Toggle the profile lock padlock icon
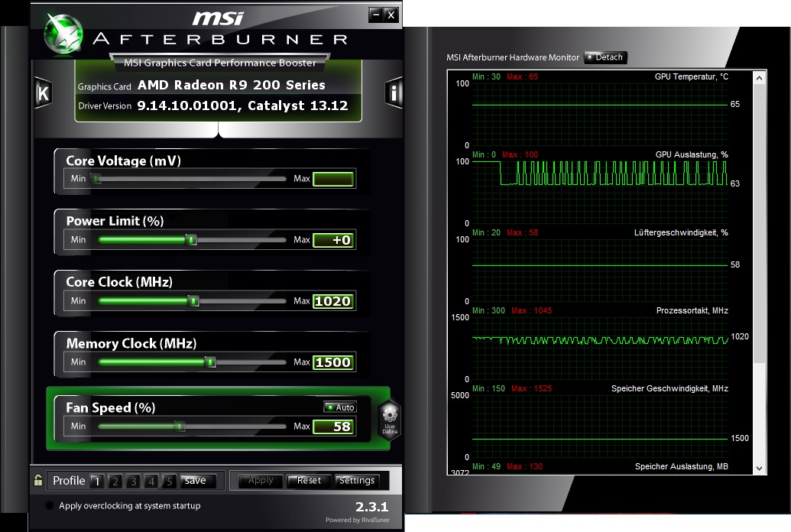 (x=38, y=480)
